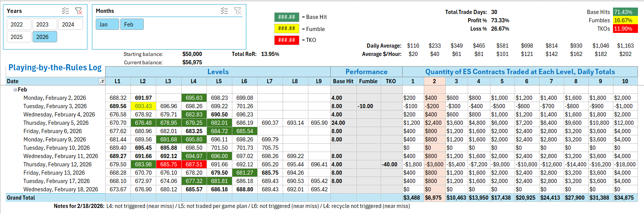The height and width of the screenshot is (214, 644).
Task: Select 2022 in the Years slicer
Action: [17, 25]
